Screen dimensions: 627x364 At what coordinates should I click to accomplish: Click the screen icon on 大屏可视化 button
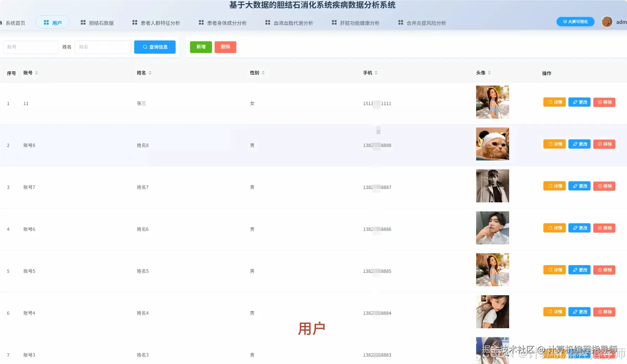coord(565,21)
